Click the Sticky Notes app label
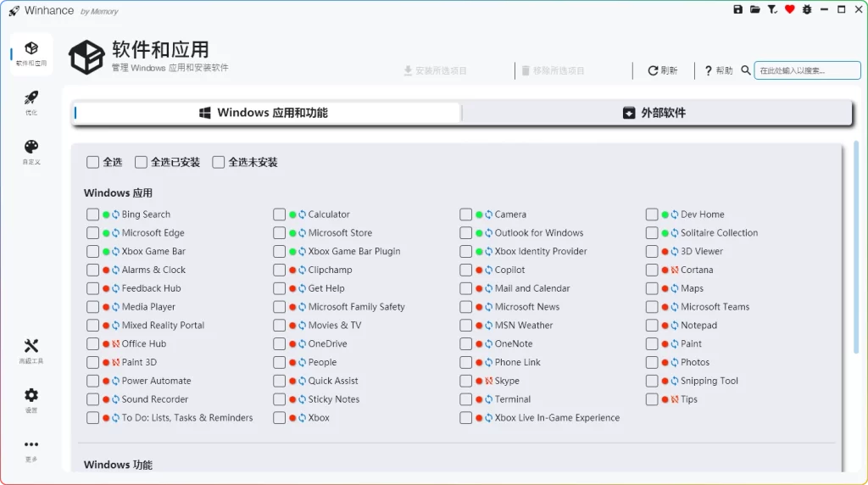The width and height of the screenshot is (868, 485). pyautogui.click(x=334, y=399)
